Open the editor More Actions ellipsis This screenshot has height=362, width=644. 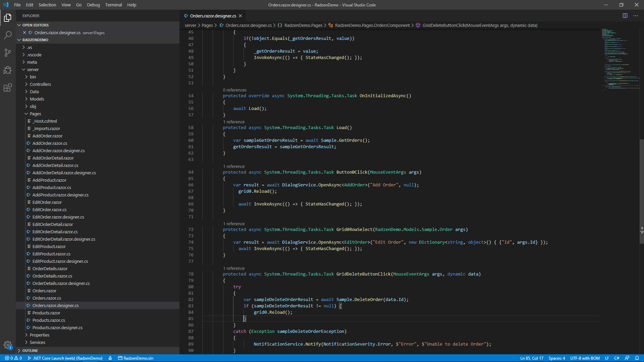636,16
